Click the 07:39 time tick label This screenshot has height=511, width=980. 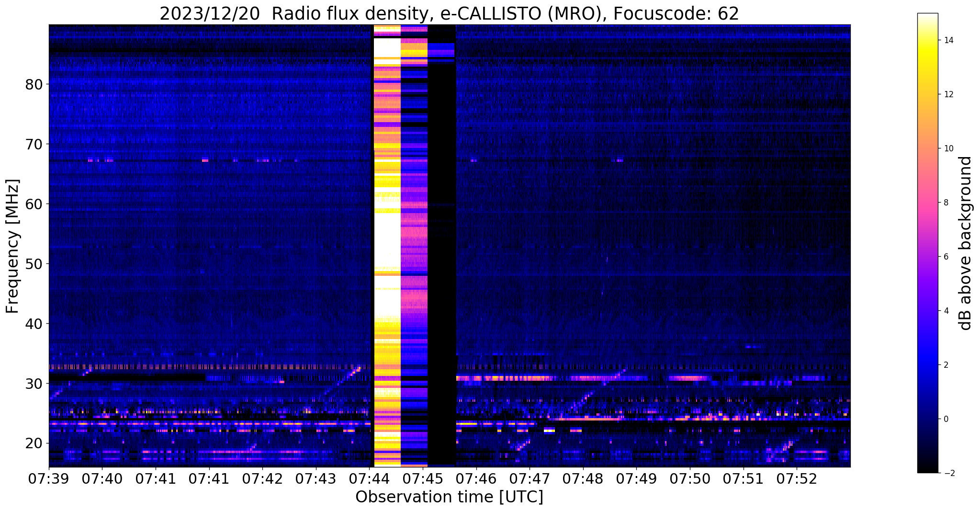[x=49, y=478]
